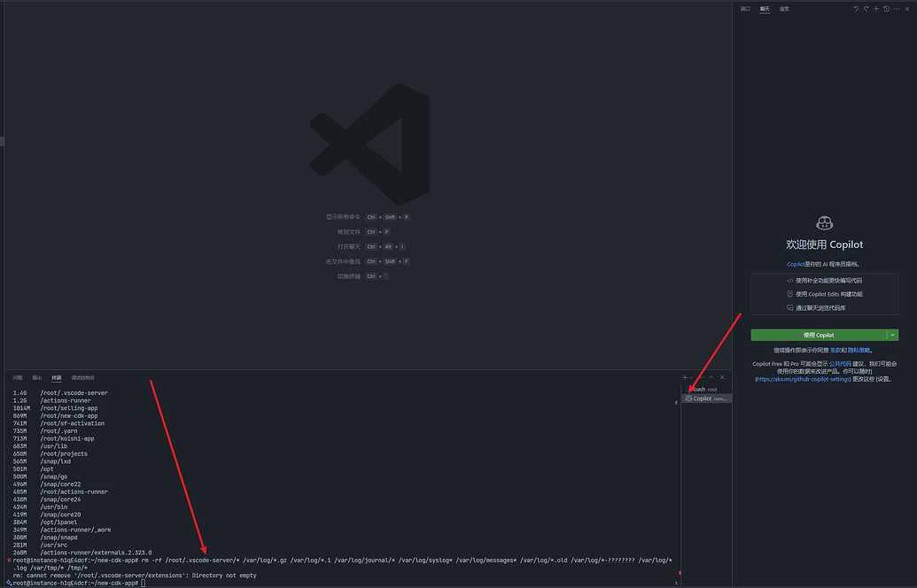917x588 pixels.
Task: Open the aka.ms github-copilot-settings link
Action: coord(803,379)
